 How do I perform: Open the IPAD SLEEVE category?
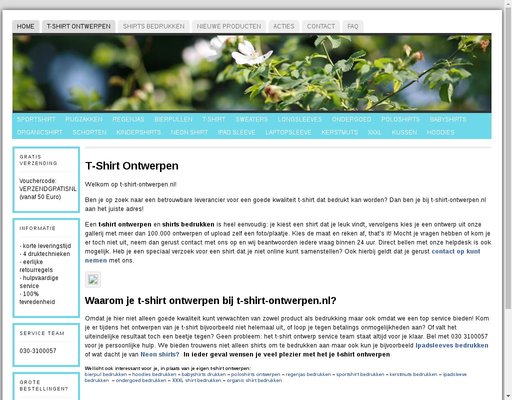point(236,132)
